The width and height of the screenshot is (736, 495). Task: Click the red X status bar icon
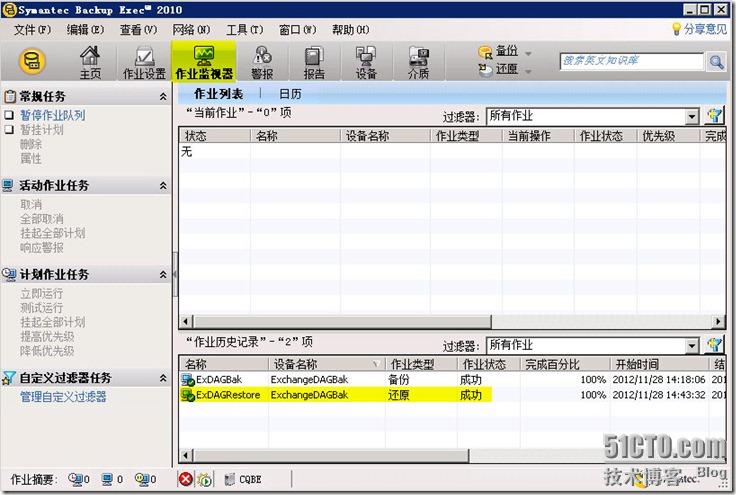pos(186,480)
